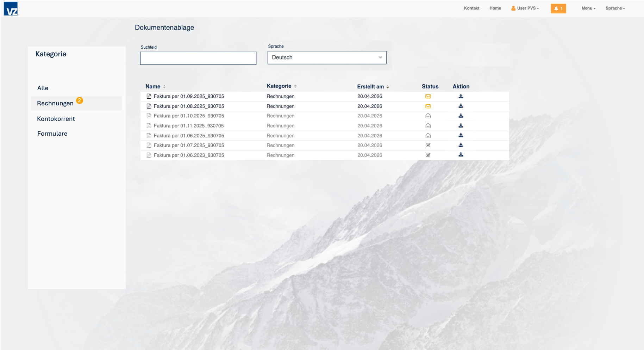Download Faktura per 01.07.2025_930705
The width and height of the screenshot is (644, 350).
pyautogui.click(x=461, y=145)
